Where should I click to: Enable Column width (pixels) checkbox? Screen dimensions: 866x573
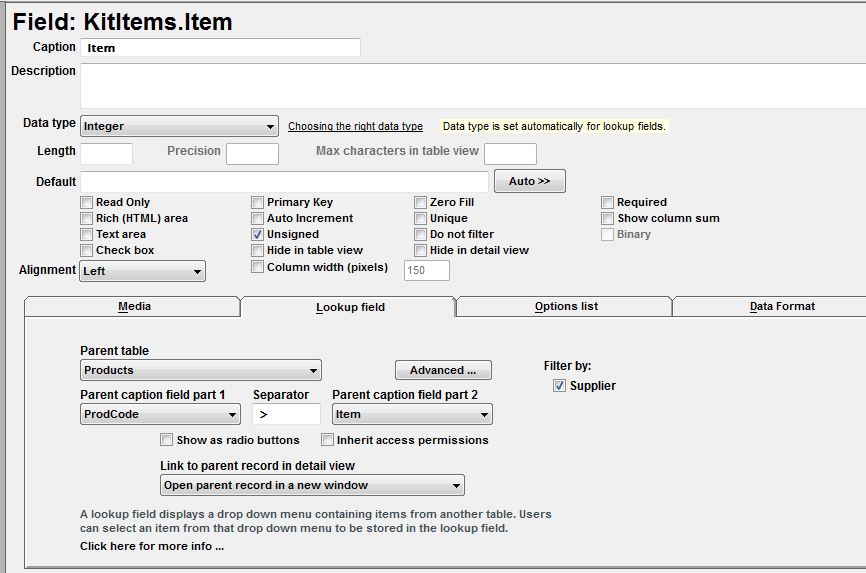tap(257, 267)
